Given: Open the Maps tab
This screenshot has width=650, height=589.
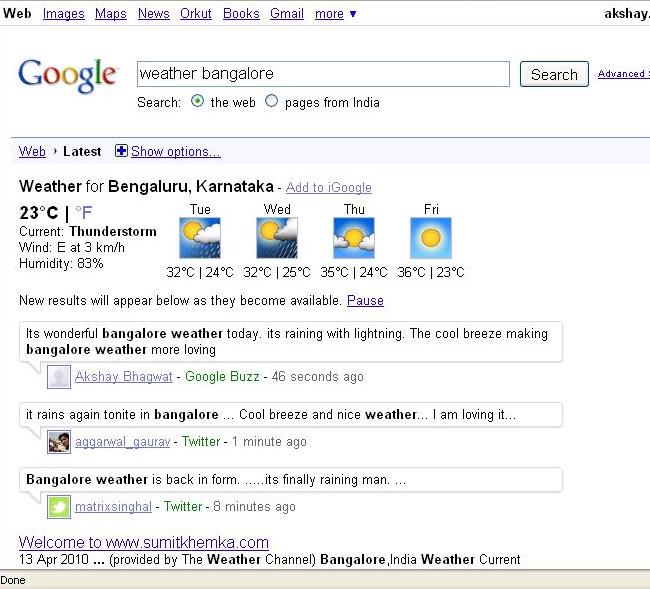Looking at the screenshot, I should pyautogui.click(x=111, y=14).
